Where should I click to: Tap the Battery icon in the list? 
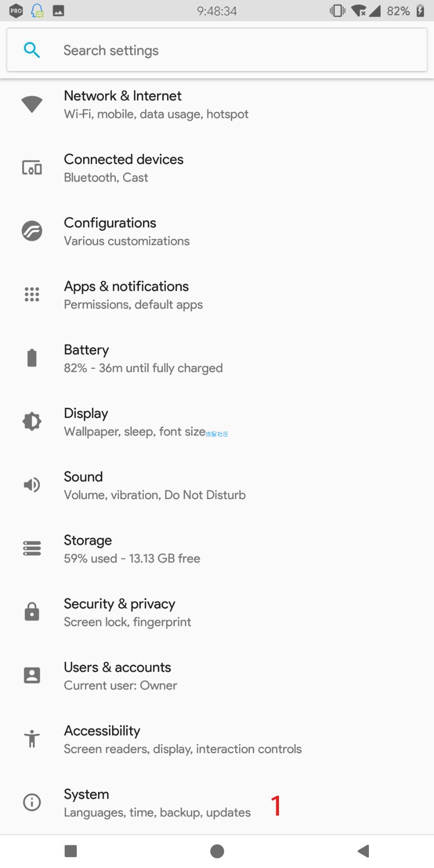(x=32, y=358)
